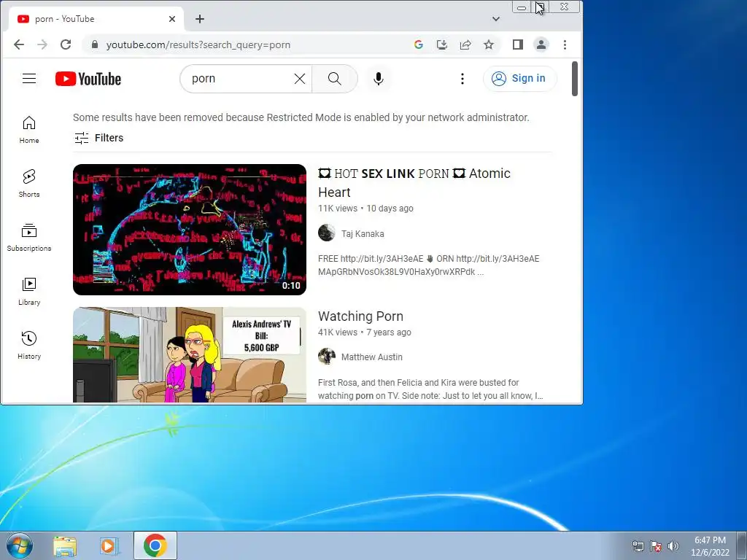Click the Restricted Mode notice text
The height and width of the screenshot is (560, 747).
click(301, 117)
